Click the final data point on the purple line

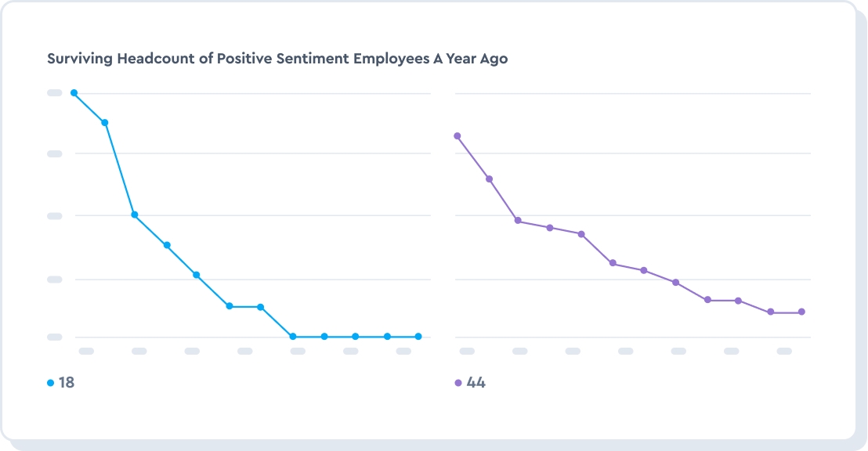(801, 312)
